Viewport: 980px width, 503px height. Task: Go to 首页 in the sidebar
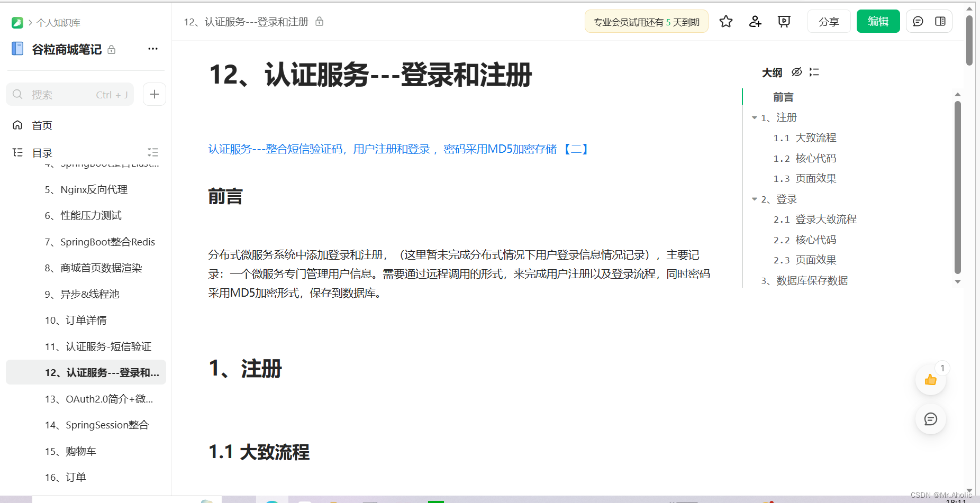pyautogui.click(x=42, y=125)
